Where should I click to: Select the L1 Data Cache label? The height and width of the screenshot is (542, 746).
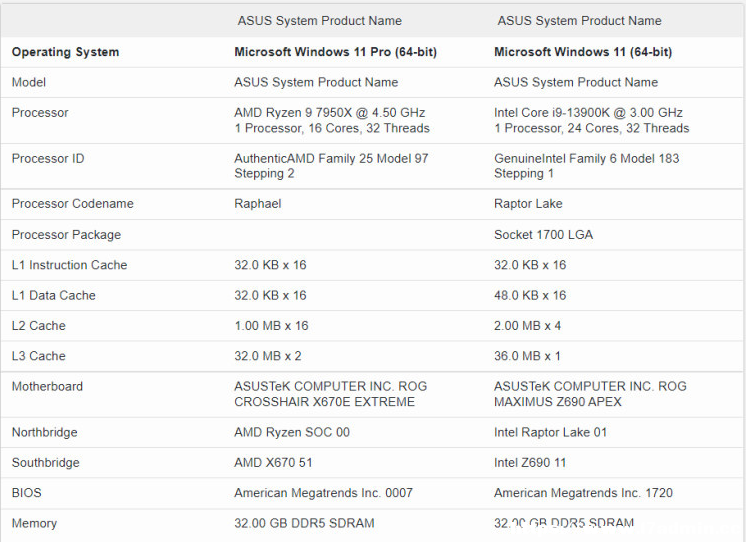pos(54,296)
